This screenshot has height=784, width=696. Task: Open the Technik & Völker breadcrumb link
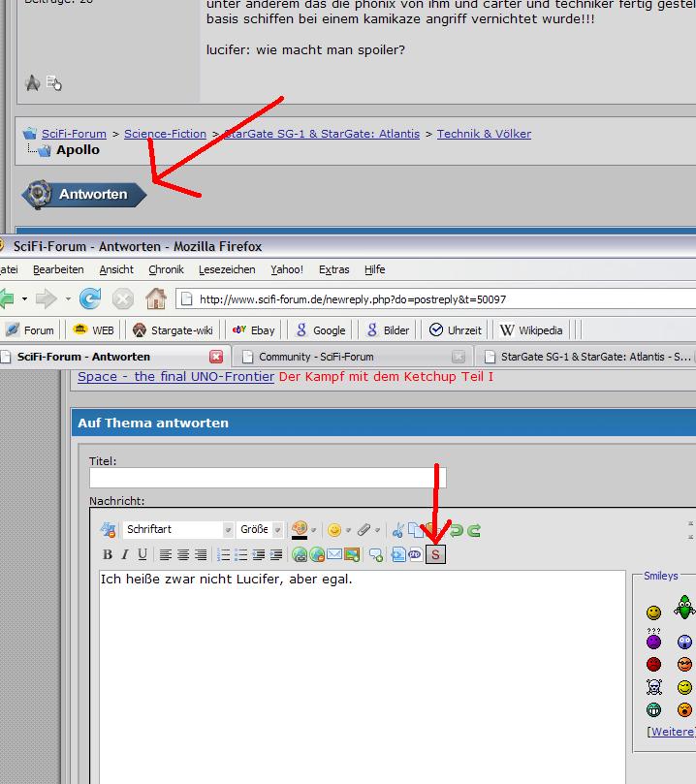click(x=484, y=134)
